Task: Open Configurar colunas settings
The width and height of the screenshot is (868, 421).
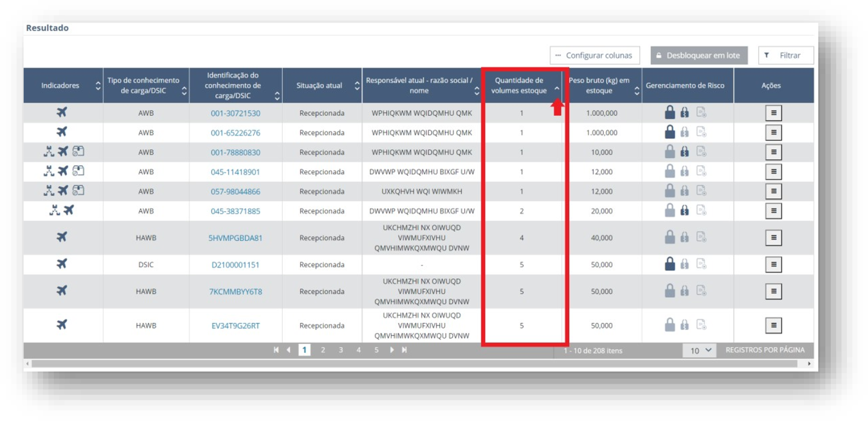Action: coord(594,56)
